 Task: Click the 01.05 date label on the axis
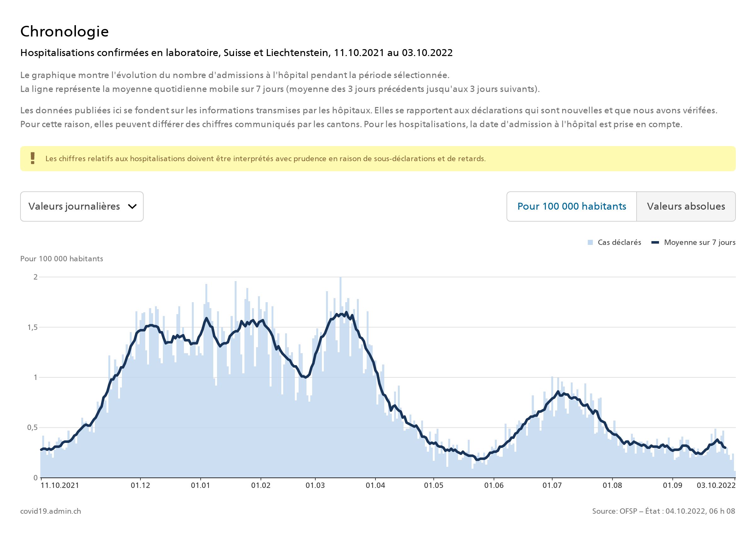[433, 485]
